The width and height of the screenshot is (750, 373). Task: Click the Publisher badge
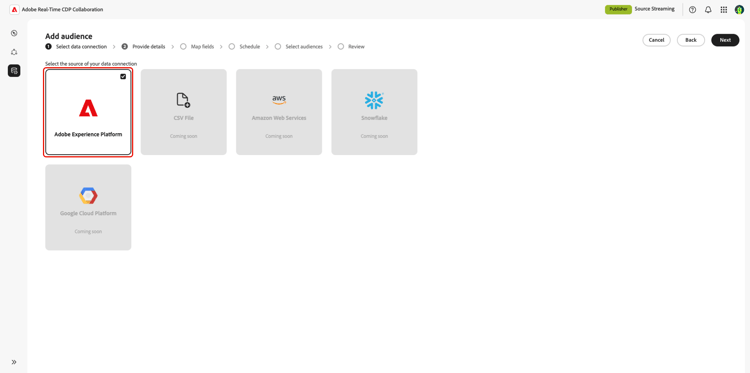tap(618, 9)
